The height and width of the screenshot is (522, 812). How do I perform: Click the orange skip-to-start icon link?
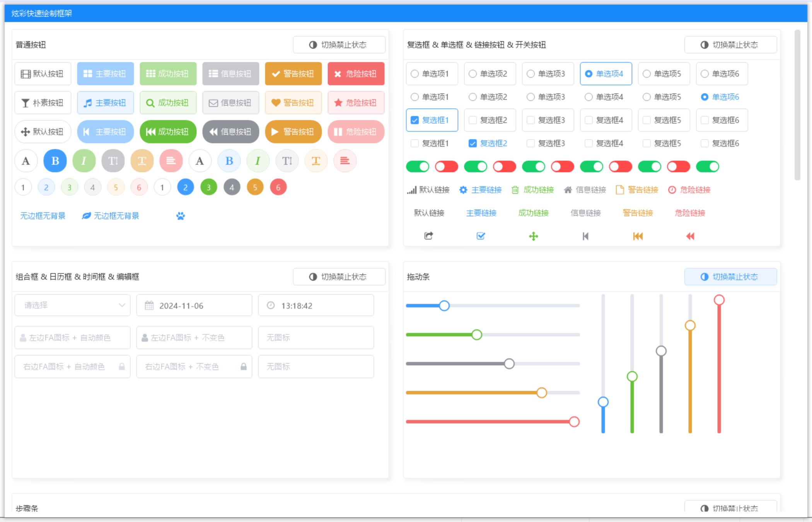click(x=638, y=236)
